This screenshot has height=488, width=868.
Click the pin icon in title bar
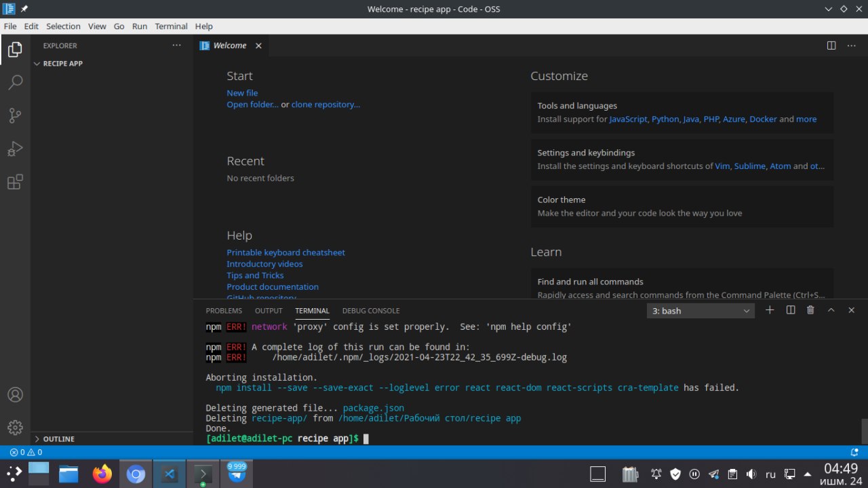pos(24,9)
